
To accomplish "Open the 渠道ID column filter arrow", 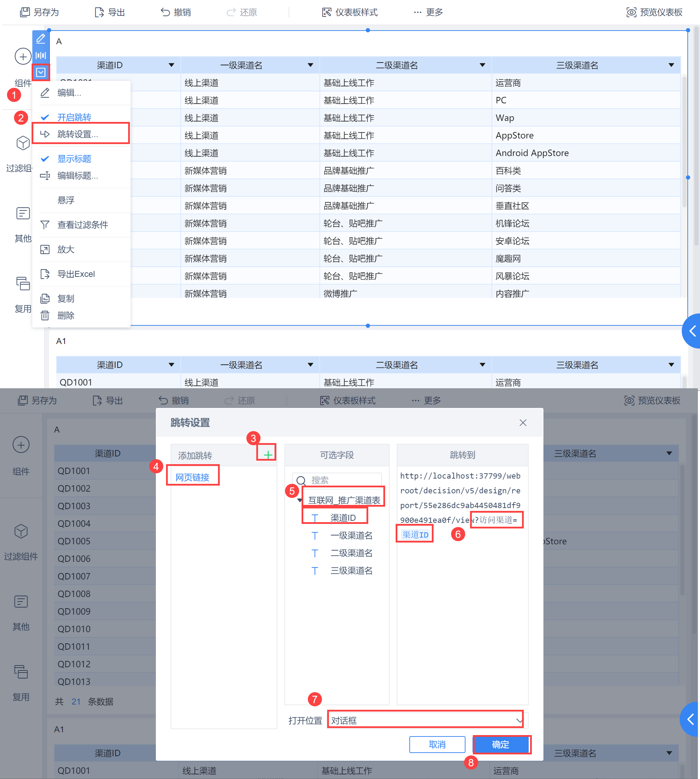I will click(172, 65).
